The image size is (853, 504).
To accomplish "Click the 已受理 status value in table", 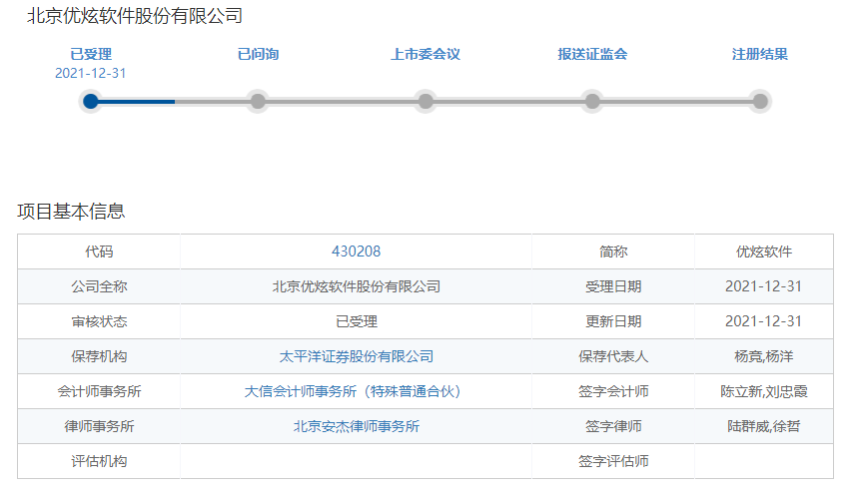I will 356,321.
